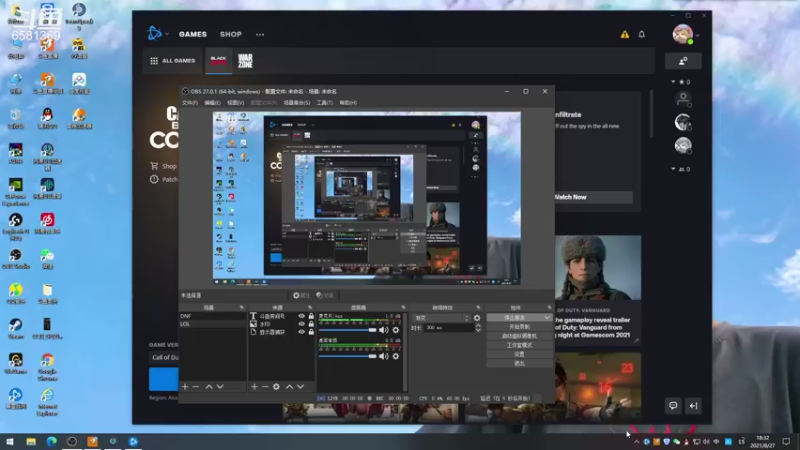800x450 pixels.
Task: Open the Battle.net chat bubble icon
Action: (x=673, y=406)
